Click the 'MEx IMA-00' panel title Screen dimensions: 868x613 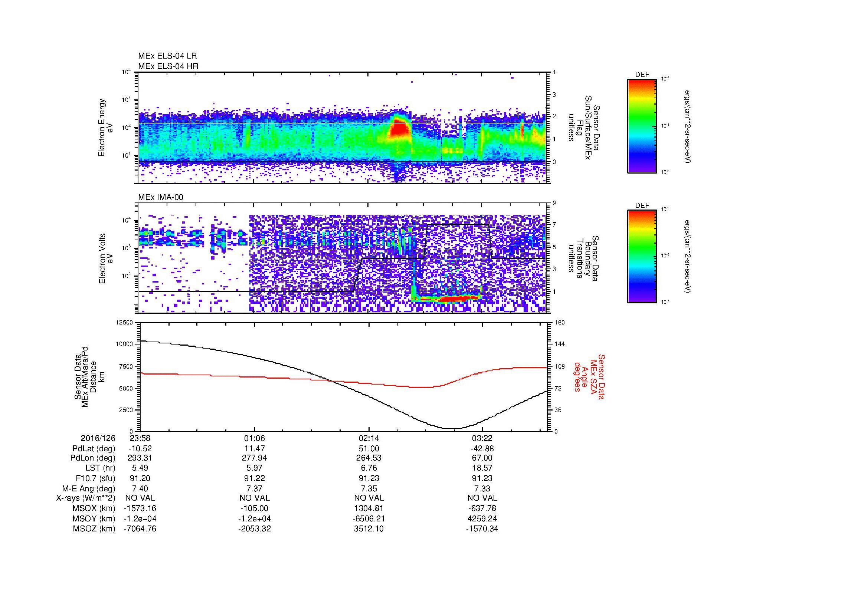pos(161,197)
